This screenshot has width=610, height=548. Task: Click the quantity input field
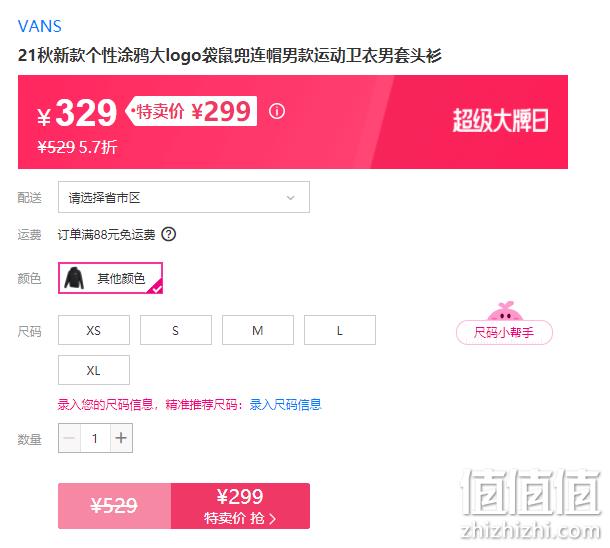[x=95, y=438]
